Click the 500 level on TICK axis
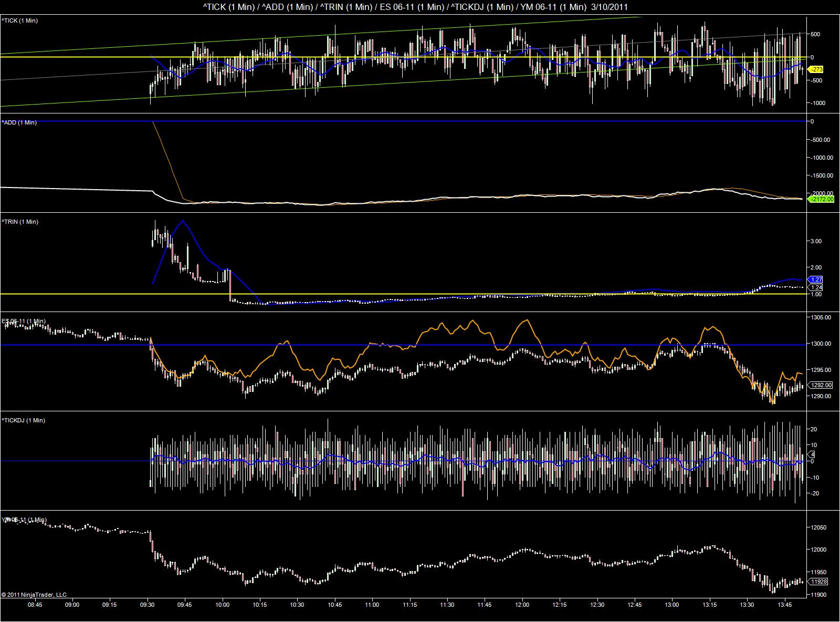The image size is (840, 622). tap(816, 34)
